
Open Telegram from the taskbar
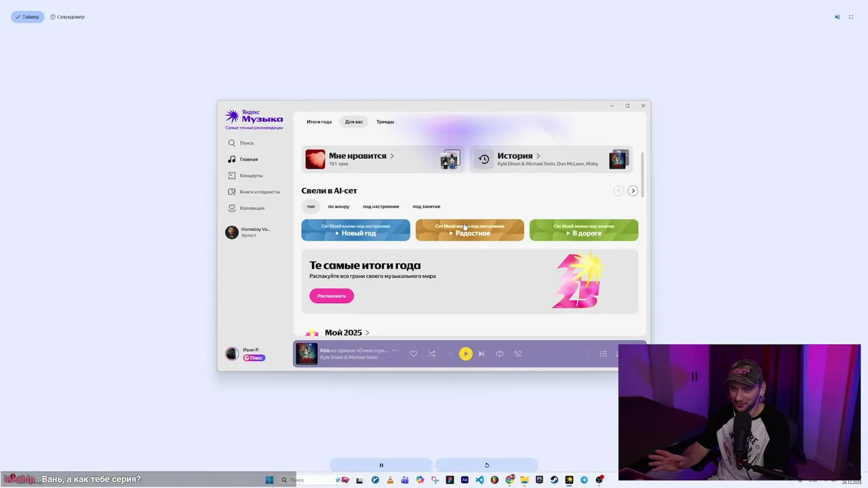pyautogui.click(x=584, y=480)
